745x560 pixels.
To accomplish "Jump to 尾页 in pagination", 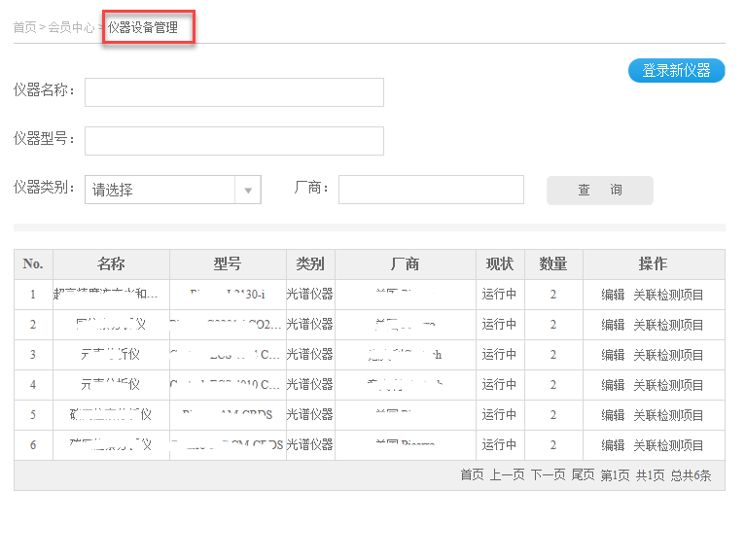I will click(583, 475).
